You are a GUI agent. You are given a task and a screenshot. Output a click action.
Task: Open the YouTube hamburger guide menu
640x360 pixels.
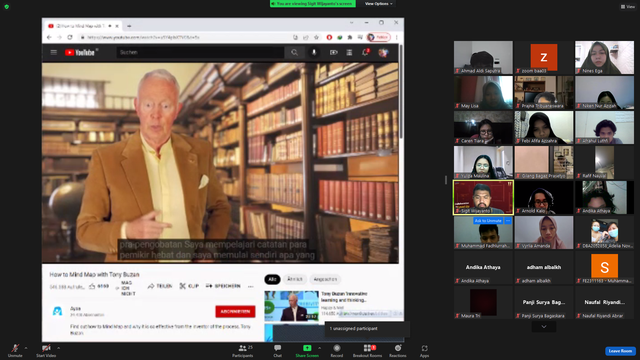(53, 52)
